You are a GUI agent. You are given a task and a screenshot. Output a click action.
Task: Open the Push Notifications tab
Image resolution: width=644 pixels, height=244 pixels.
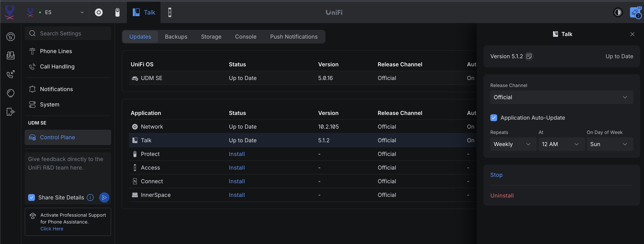[294, 36]
